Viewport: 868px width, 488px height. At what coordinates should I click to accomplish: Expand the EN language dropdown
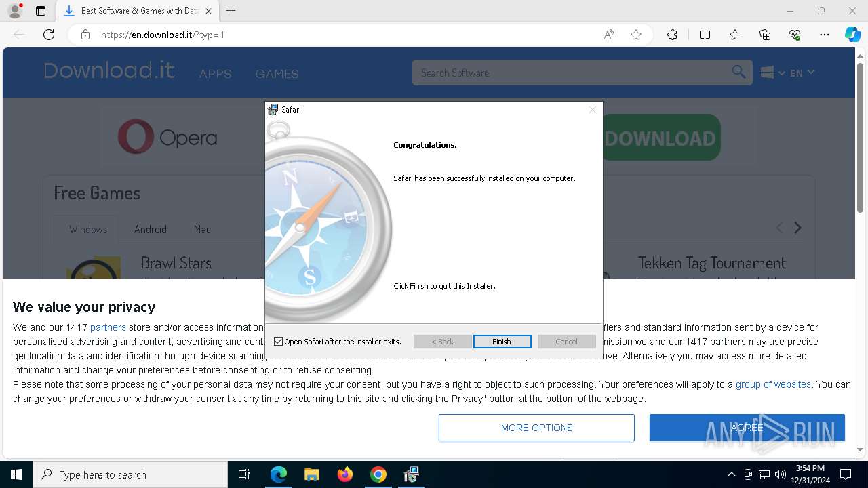coord(802,73)
